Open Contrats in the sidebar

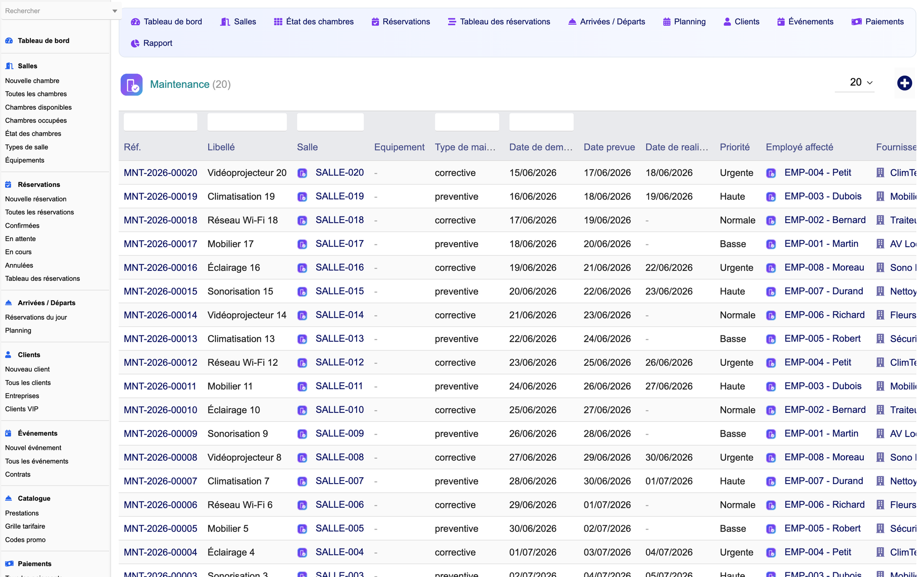click(x=18, y=475)
